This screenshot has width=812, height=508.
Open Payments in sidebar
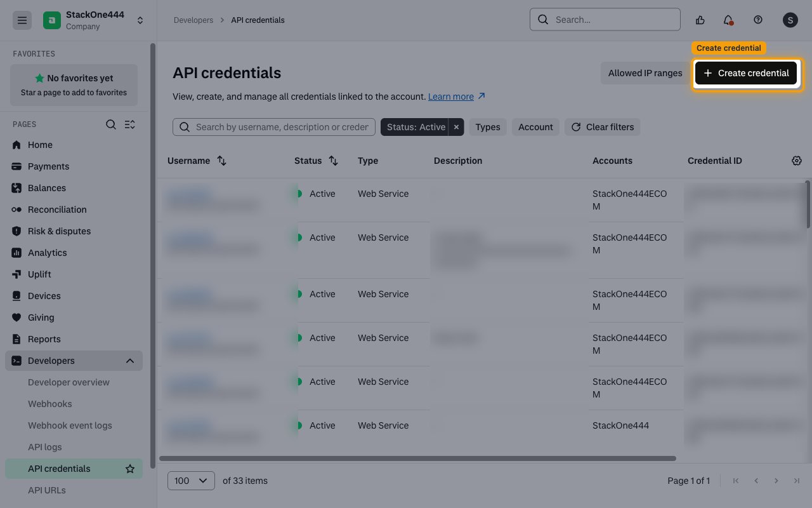[74, 166]
